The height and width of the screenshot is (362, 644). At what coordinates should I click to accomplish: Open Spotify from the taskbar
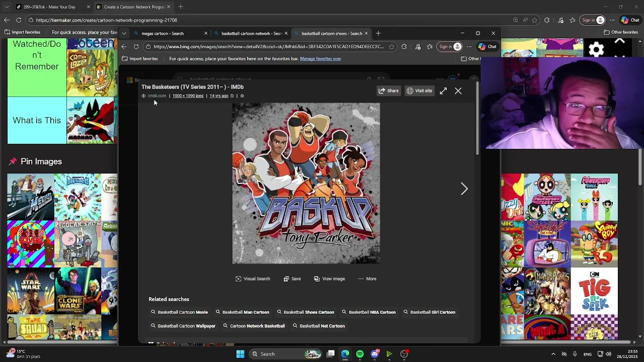360,354
